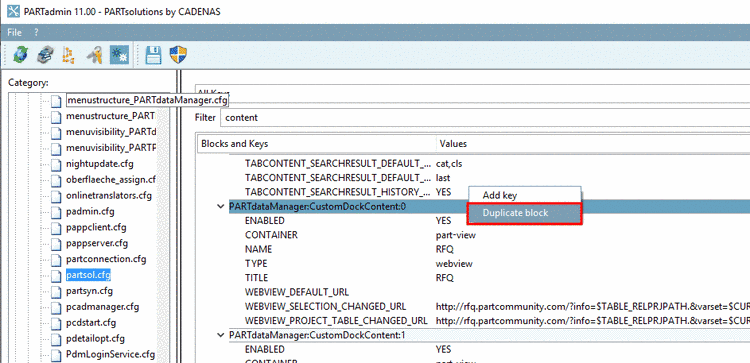Select nightupdate.cfg in Category tree
Image resolution: width=750 pixels, height=363 pixels.
coord(99,164)
